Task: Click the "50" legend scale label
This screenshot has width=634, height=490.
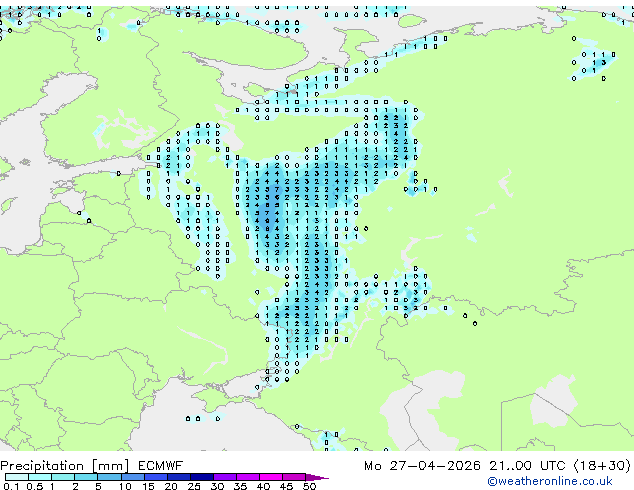Action: [x=309, y=486]
